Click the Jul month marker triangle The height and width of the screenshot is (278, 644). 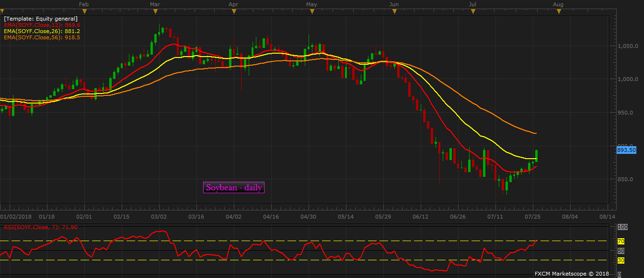tap(472, 12)
